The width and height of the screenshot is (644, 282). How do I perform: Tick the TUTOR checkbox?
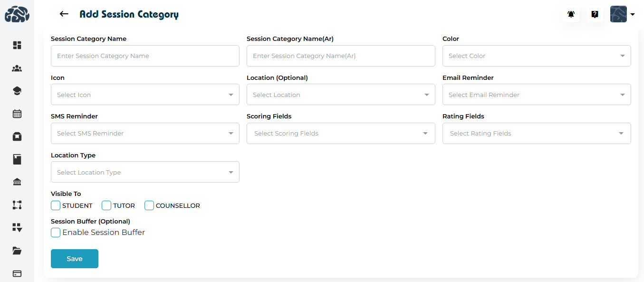tap(106, 205)
